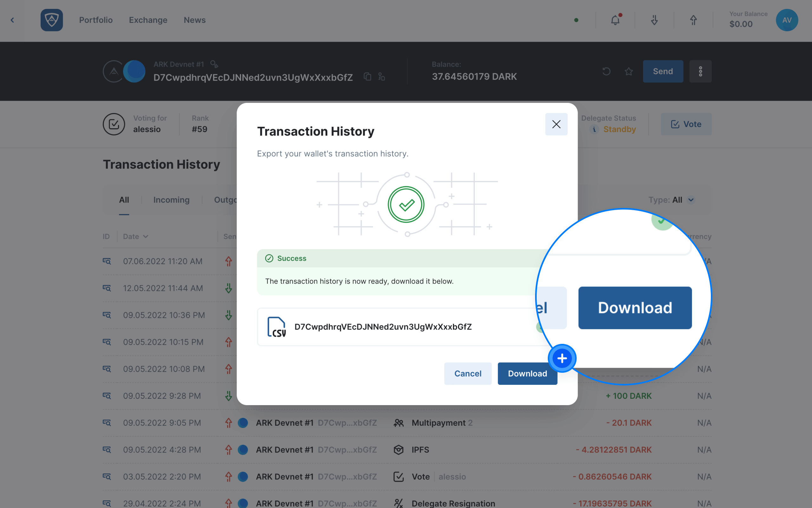
Task: Click the ID column header
Action: (x=106, y=237)
